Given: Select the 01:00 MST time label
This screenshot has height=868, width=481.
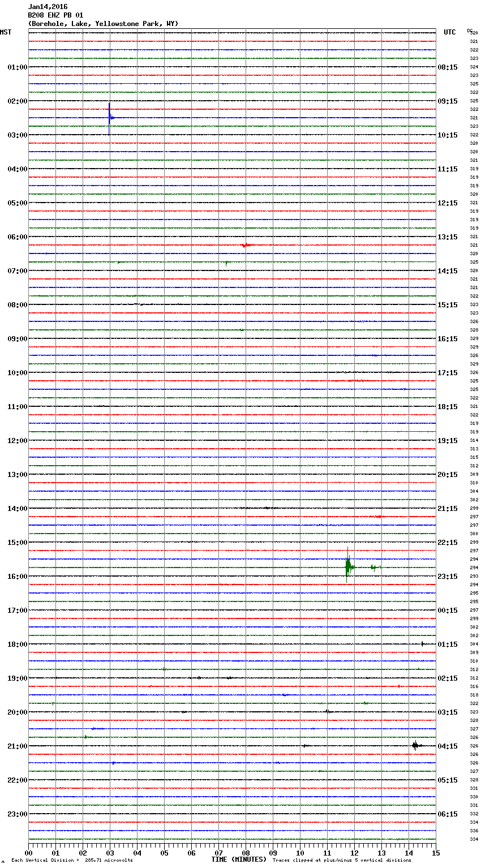Looking at the screenshot, I should click(x=18, y=67).
